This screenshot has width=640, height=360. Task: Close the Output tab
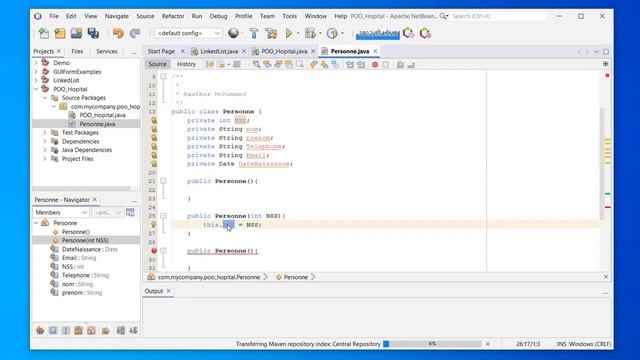tap(169, 291)
